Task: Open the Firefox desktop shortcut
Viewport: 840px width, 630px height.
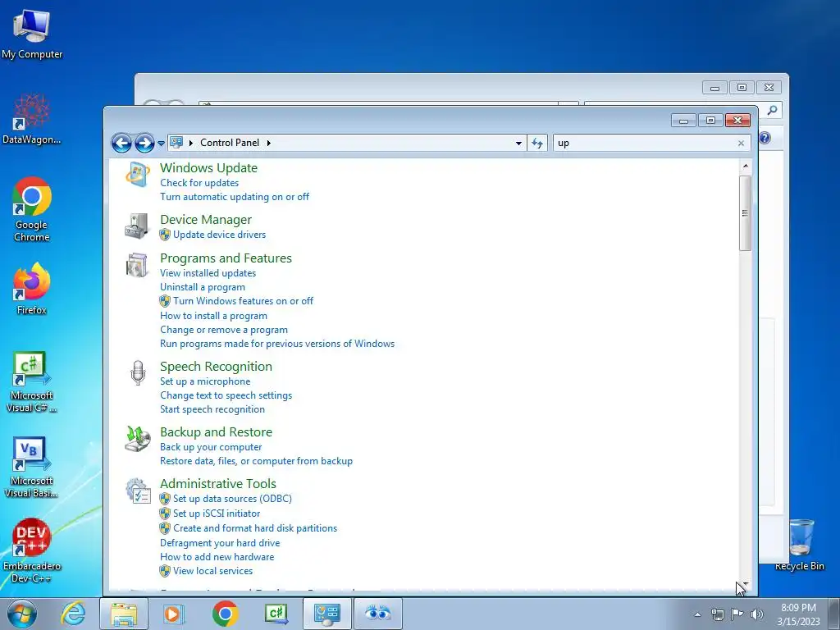Action: tap(32, 289)
